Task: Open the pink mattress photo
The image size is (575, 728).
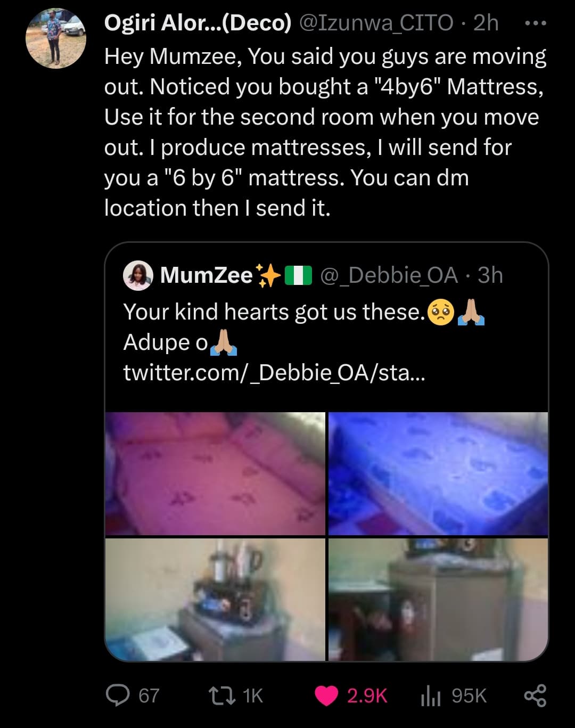Action: (215, 473)
